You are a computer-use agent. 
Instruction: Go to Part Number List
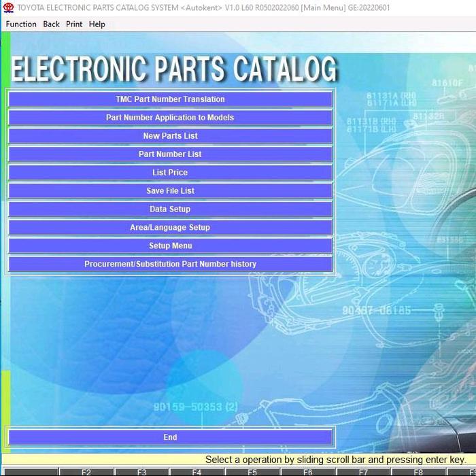point(170,154)
